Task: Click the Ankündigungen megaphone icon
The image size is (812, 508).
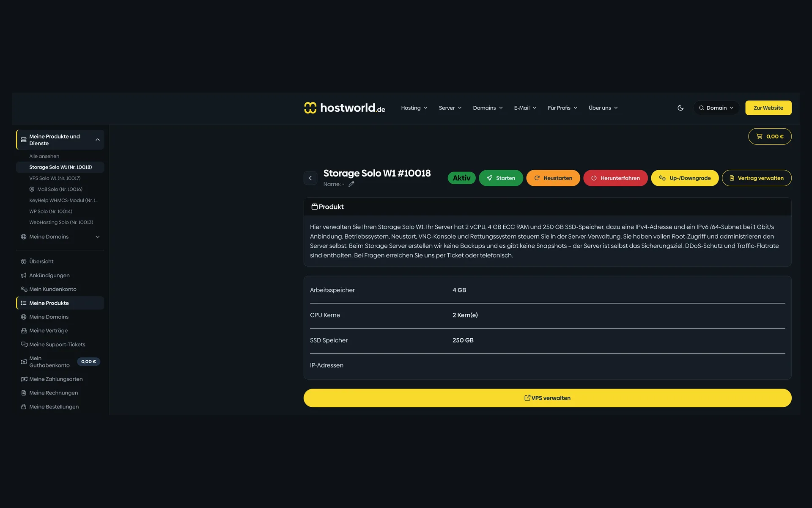Action: 24,276
